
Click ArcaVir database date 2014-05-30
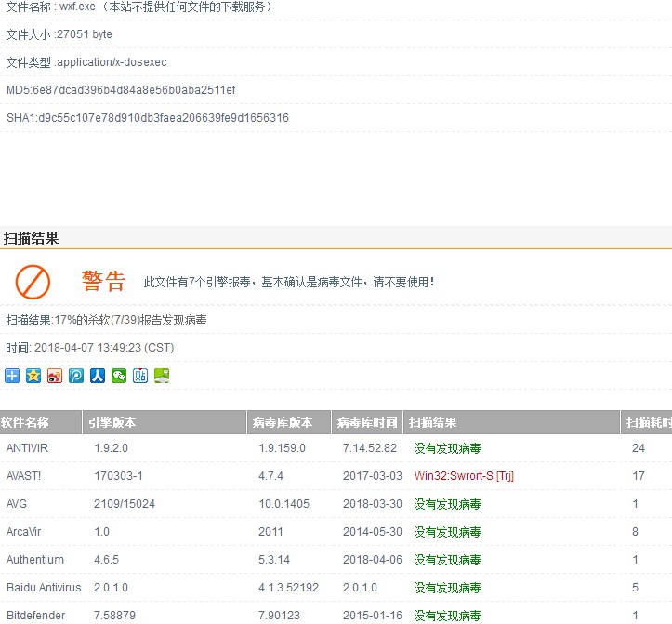click(373, 532)
